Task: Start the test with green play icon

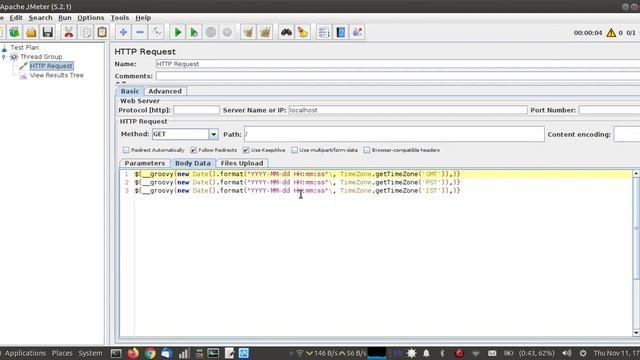Action: tap(178, 32)
